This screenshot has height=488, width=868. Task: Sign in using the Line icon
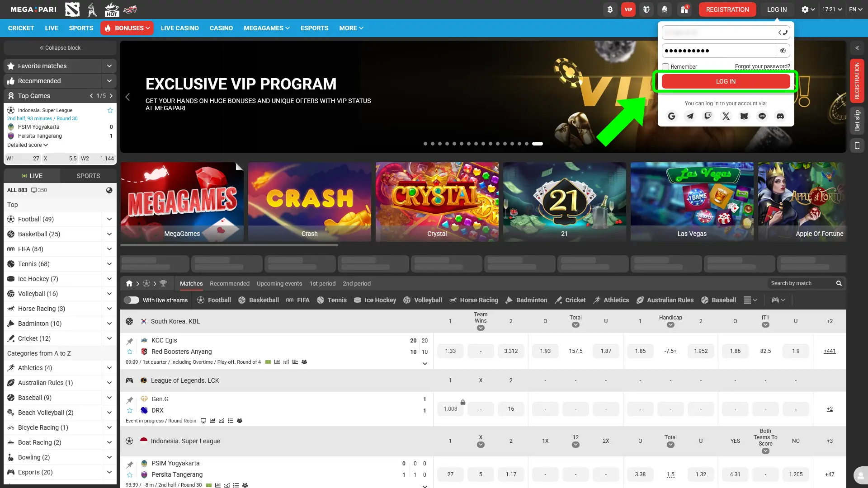point(762,116)
